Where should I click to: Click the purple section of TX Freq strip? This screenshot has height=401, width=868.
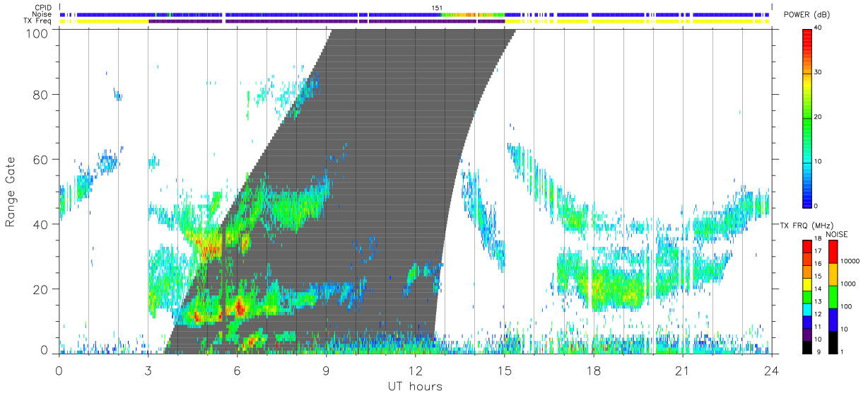point(325,21)
